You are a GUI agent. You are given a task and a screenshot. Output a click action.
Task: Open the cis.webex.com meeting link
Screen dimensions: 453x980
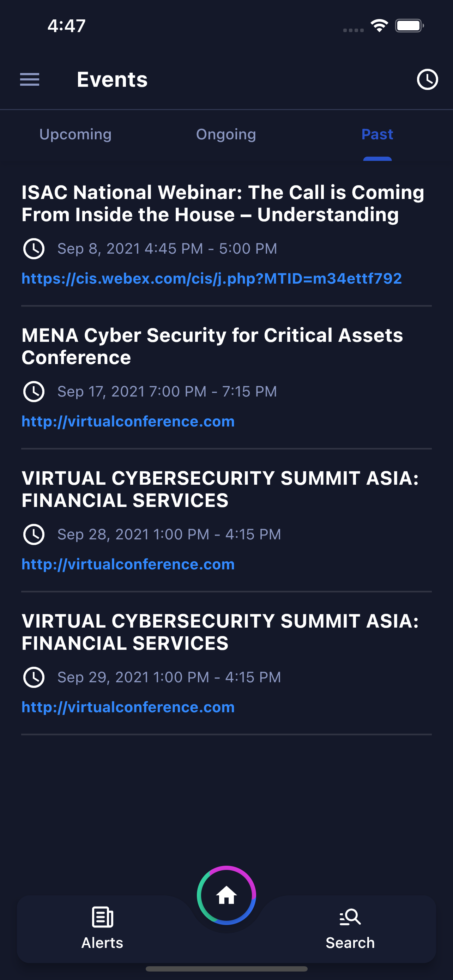(211, 278)
